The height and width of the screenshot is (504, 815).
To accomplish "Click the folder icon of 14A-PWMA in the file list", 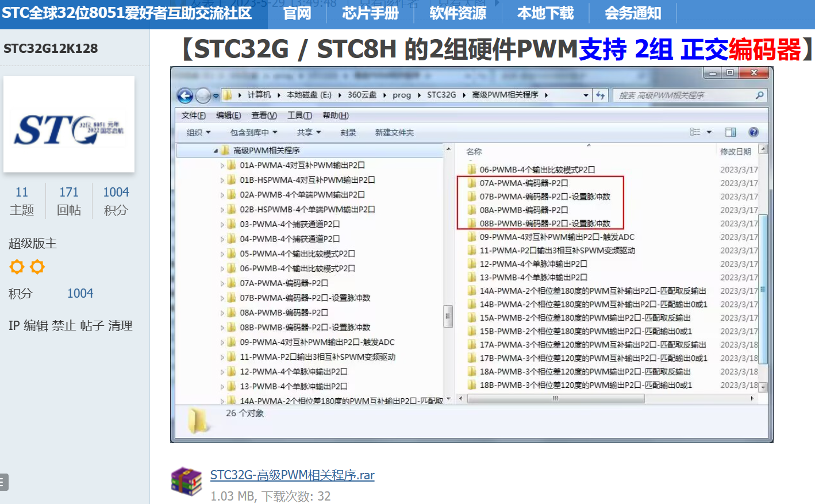I will click(472, 291).
